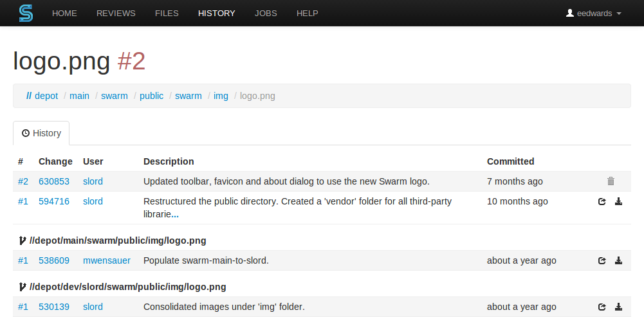
Task: Click 'about a year ago' in change 538609 row
Action: [x=522, y=260]
